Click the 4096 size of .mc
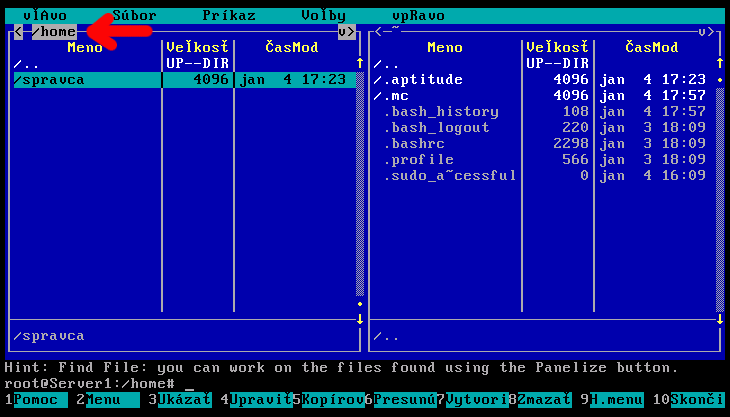 click(571, 96)
